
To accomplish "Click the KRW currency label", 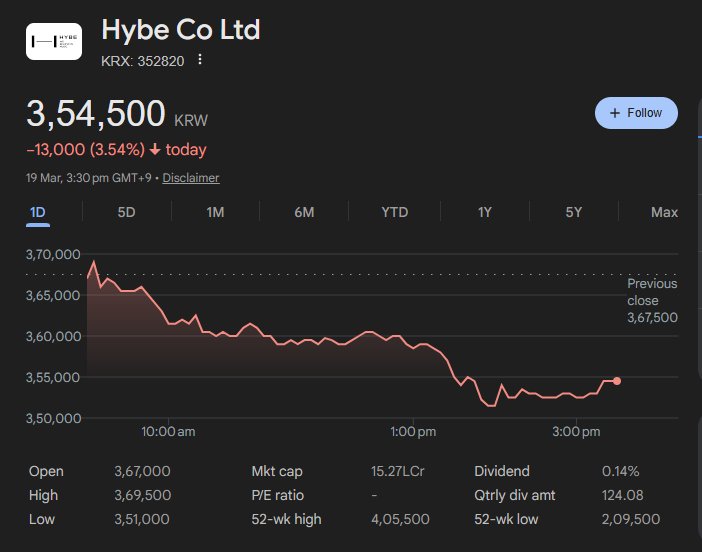I will pyautogui.click(x=191, y=121).
